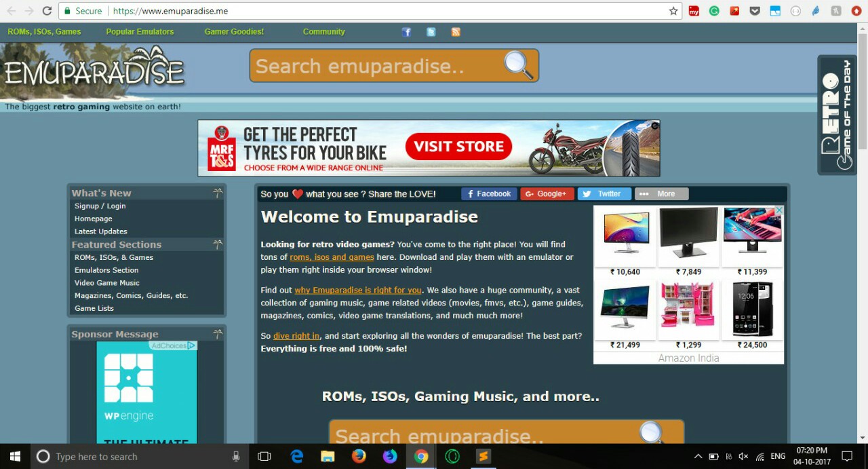This screenshot has height=469, width=868.
Task: Click the Chrome address bar URL
Action: pyautogui.click(x=170, y=11)
